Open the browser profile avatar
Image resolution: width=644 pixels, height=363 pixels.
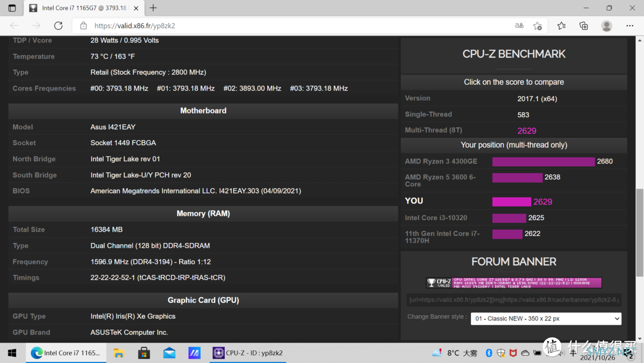[606, 26]
